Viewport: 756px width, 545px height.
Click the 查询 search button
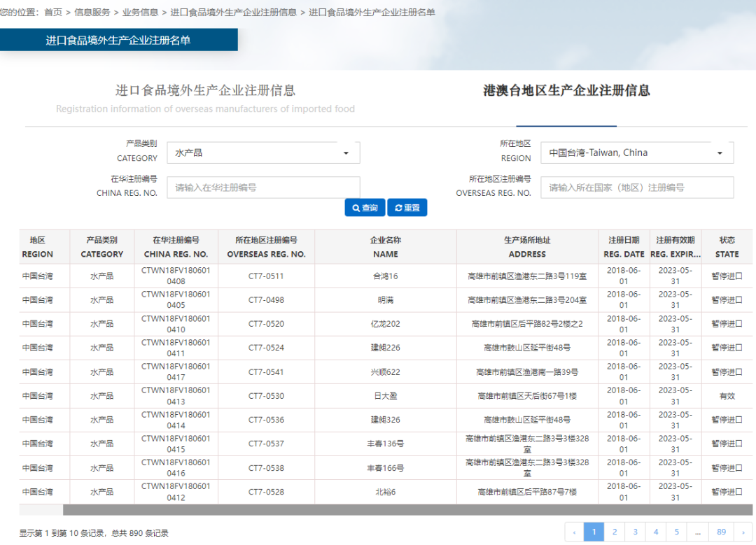(x=365, y=208)
